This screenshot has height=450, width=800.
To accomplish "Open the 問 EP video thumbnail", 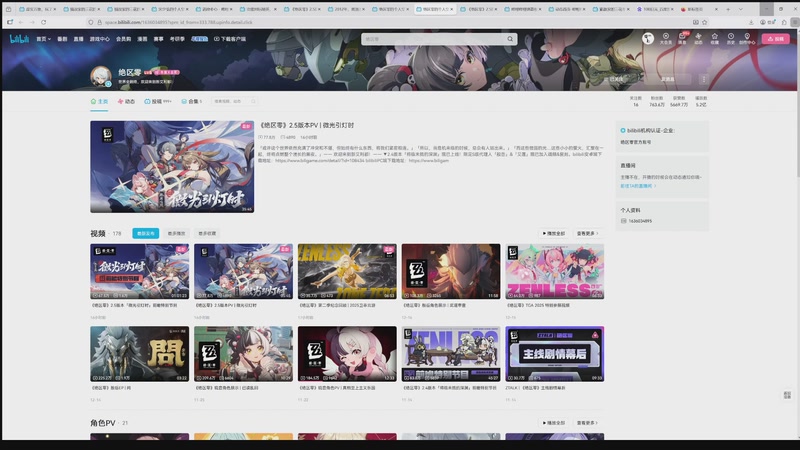I will (x=139, y=354).
